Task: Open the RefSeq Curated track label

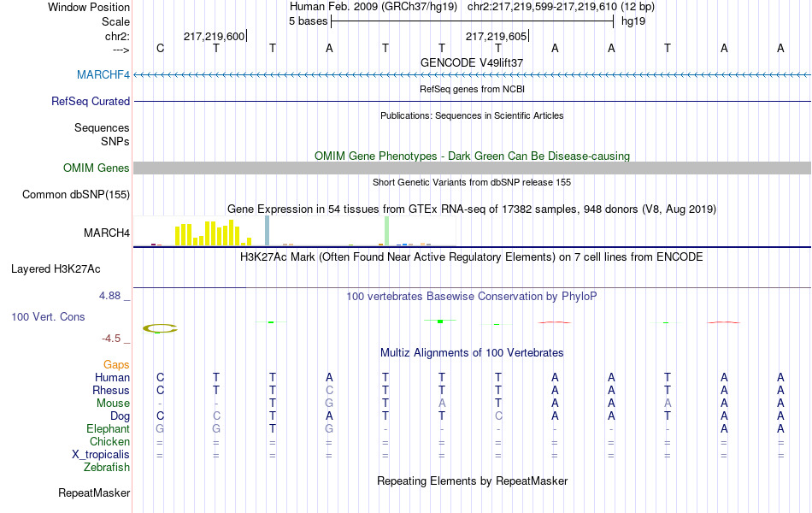Action: pos(90,101)
